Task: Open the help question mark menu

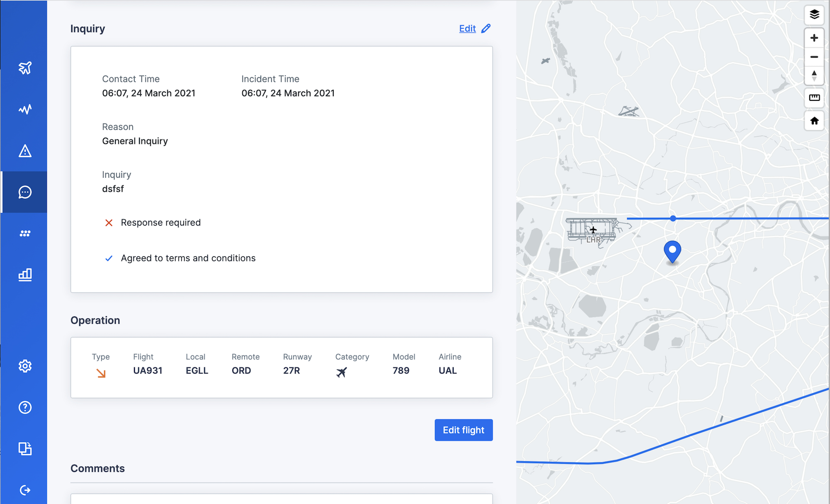Action: point(25,407)
